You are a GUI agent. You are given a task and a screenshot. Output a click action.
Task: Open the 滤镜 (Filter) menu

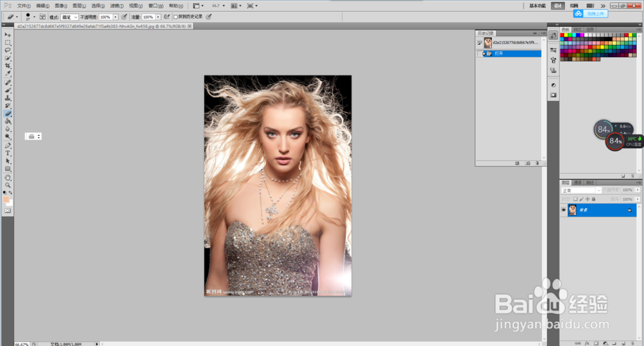(x=117, y=6)
